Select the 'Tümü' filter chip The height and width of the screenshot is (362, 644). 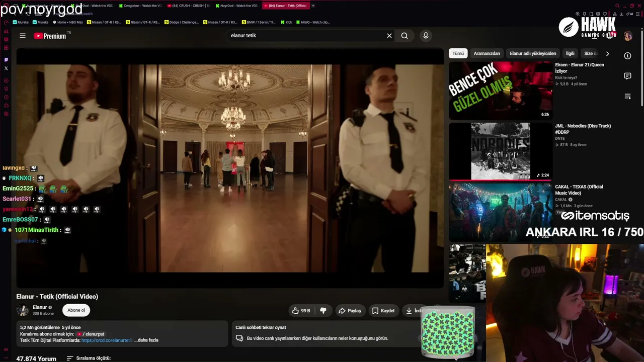coord(458,53)
